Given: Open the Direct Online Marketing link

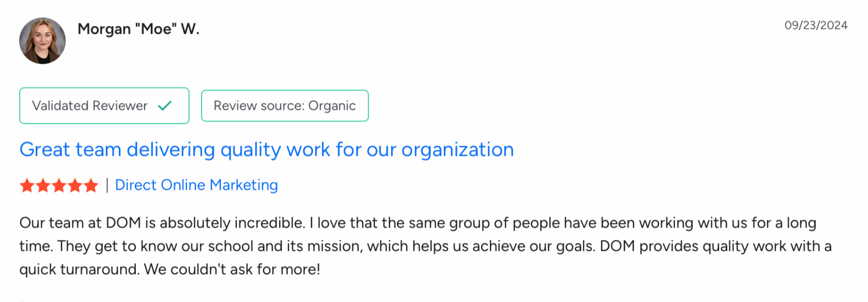Looking at the screenshot, I should (196, 185).
